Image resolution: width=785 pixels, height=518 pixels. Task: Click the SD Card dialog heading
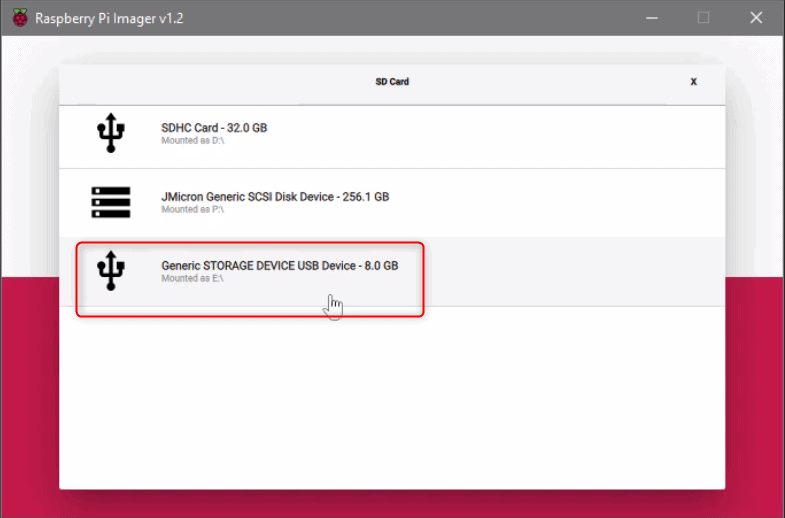coord(392,82)
